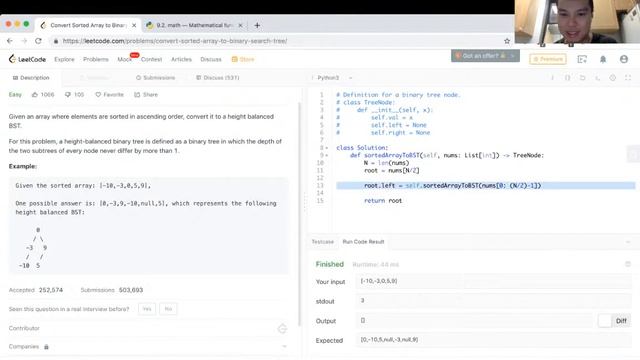Click Accepted count 252,574
This screenshot has width=640, height=360.
[51, 290]
